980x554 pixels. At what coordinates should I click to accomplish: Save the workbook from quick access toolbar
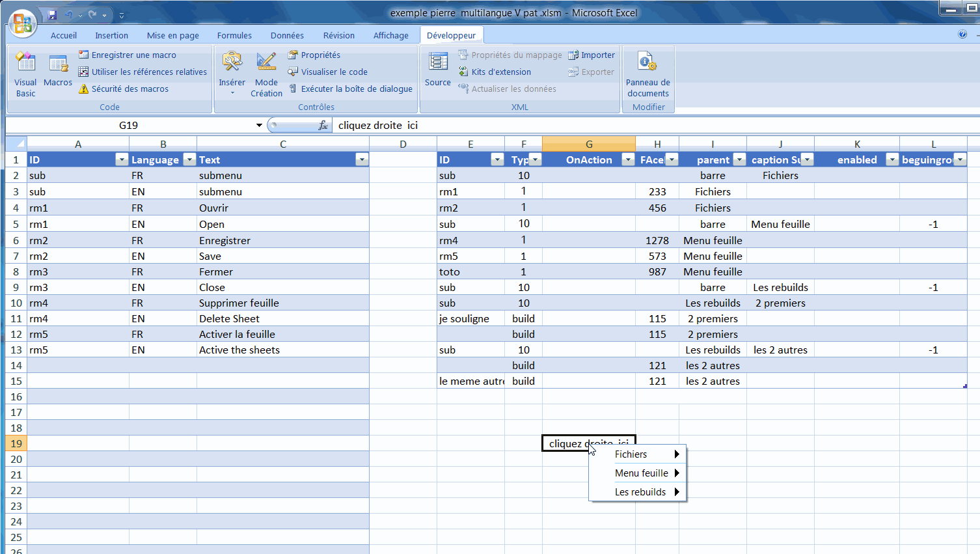tap(53, 14)
